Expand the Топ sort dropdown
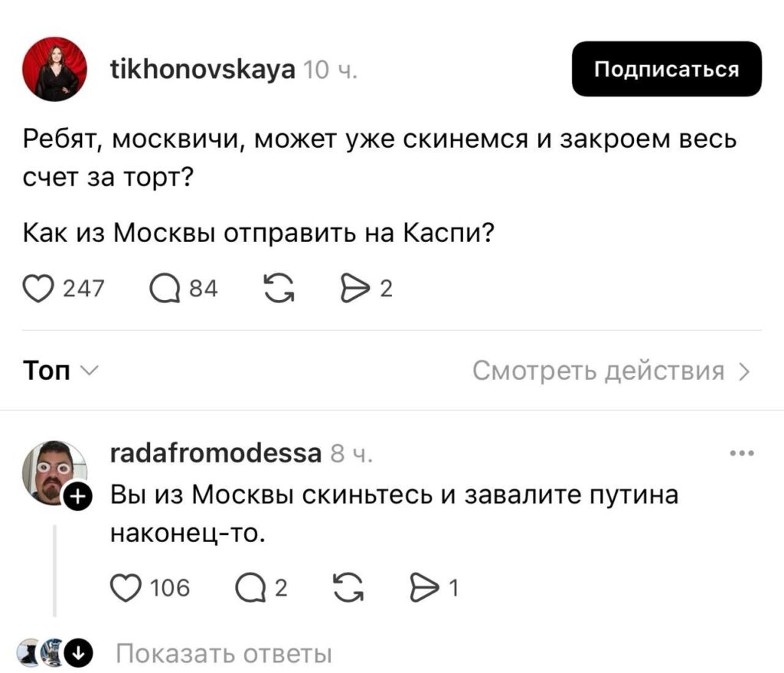784x673 pixels. [x=59, y=371]
